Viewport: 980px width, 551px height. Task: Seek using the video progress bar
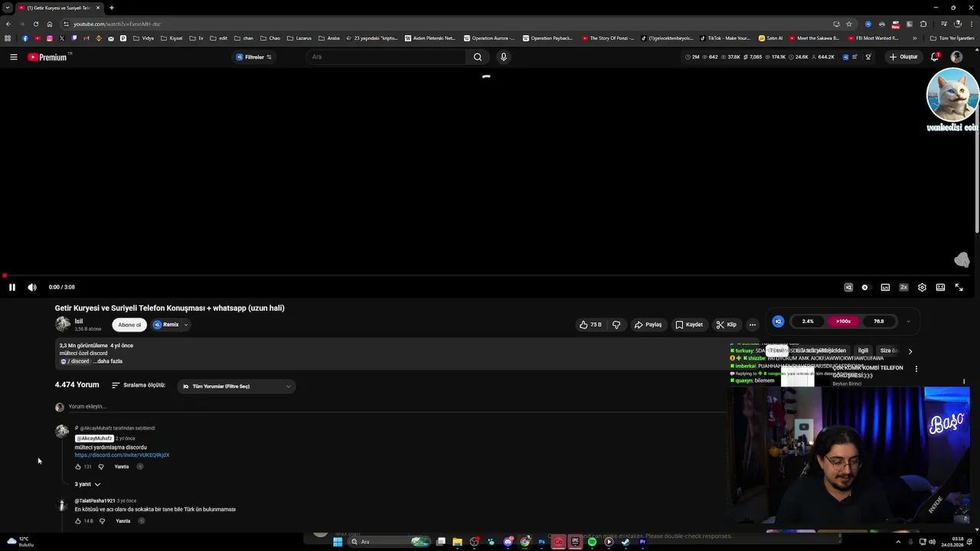pos(487,275)
